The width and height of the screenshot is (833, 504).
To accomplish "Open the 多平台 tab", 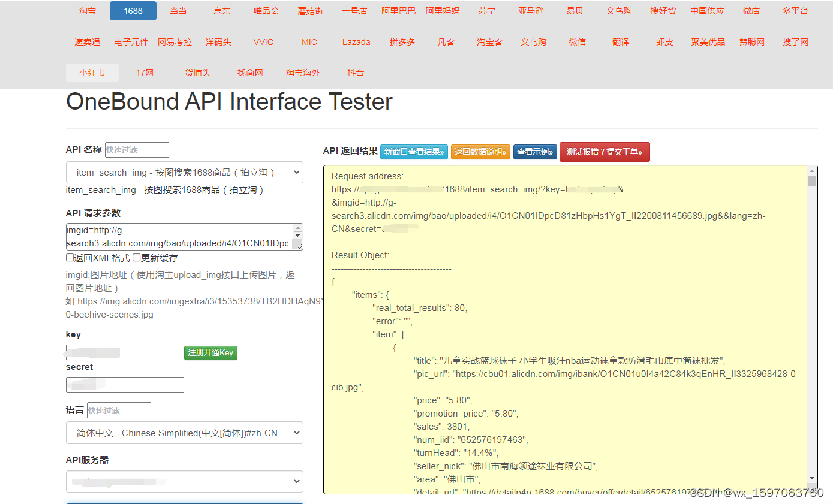I will click(x=795, y=11).
